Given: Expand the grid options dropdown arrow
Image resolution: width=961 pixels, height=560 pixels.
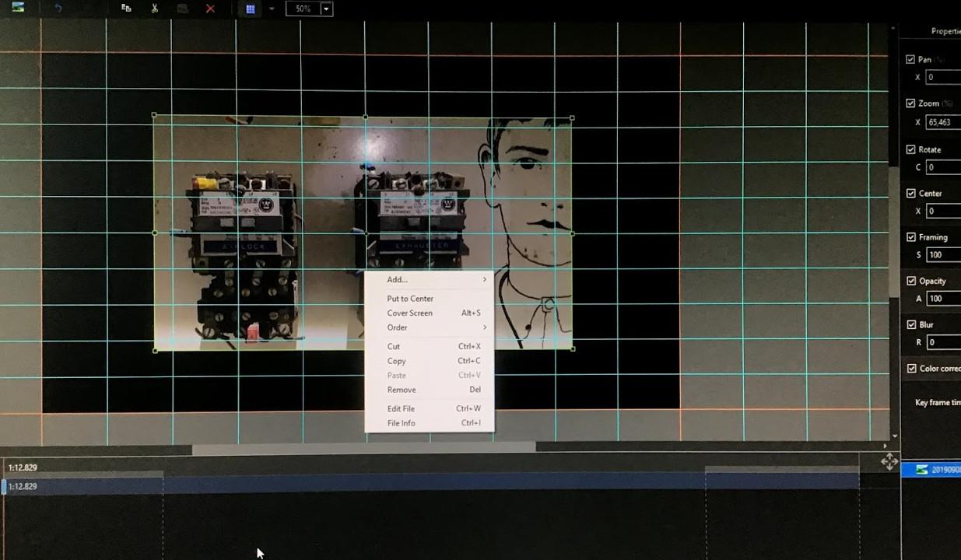Looking at the screenshot, I should click(x=272, y=9).
